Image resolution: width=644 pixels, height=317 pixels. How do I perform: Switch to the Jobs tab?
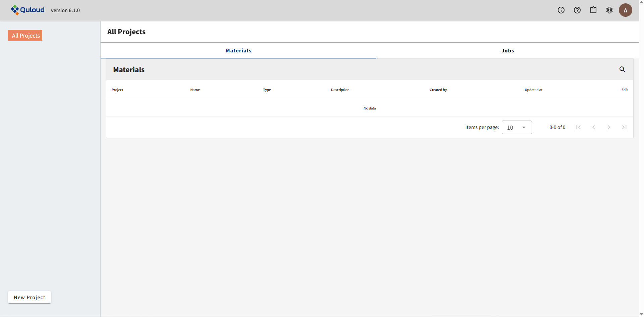pos(507,51)
